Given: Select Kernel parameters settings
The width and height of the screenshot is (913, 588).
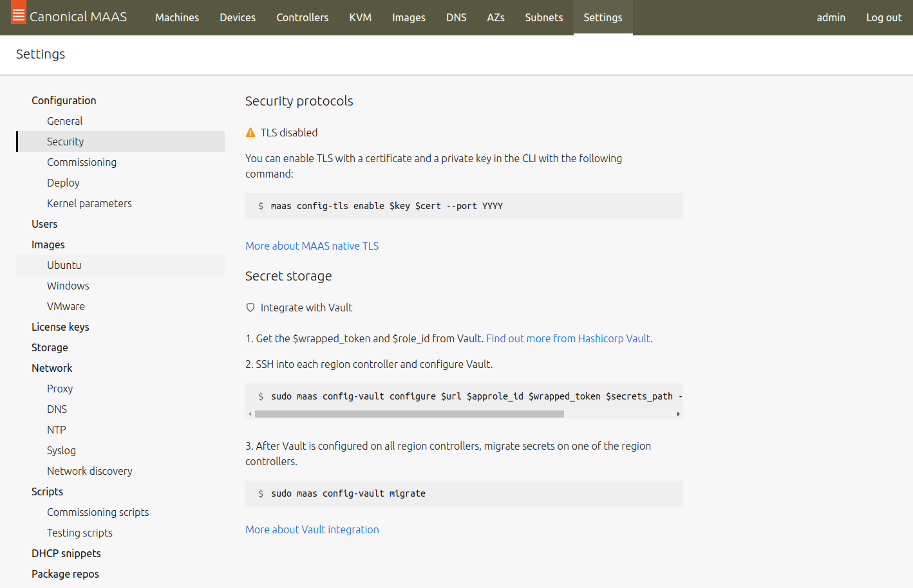Looking at the screenshot, I should coord(89,203).
